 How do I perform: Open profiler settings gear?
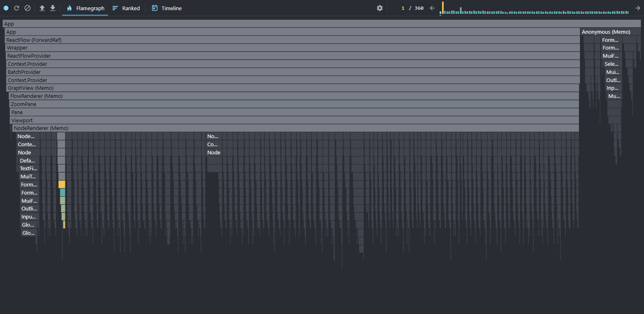click(x=379, y=8)
